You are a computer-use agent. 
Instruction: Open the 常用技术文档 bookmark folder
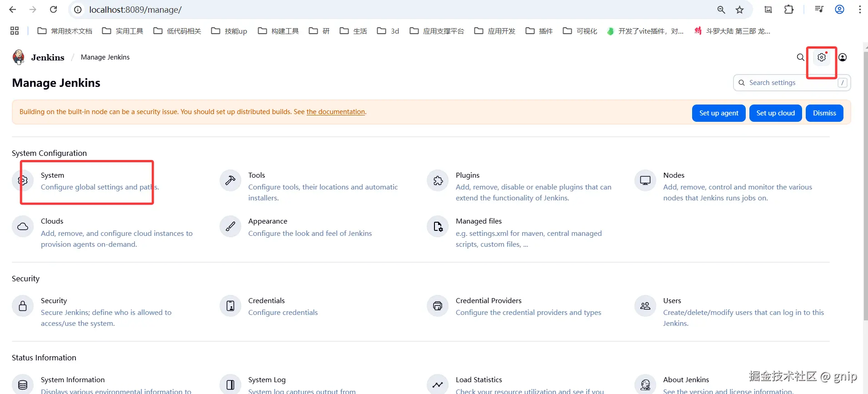coord(65,31)
